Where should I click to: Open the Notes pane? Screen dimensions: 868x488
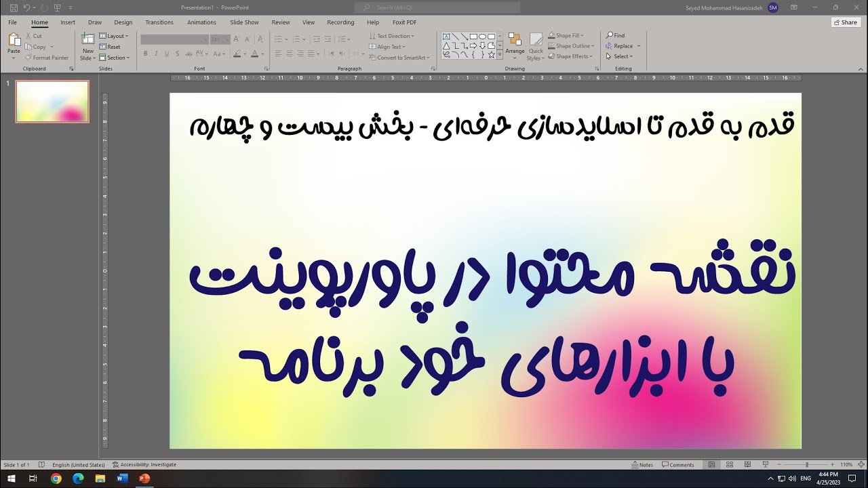[x=642, y=465]
